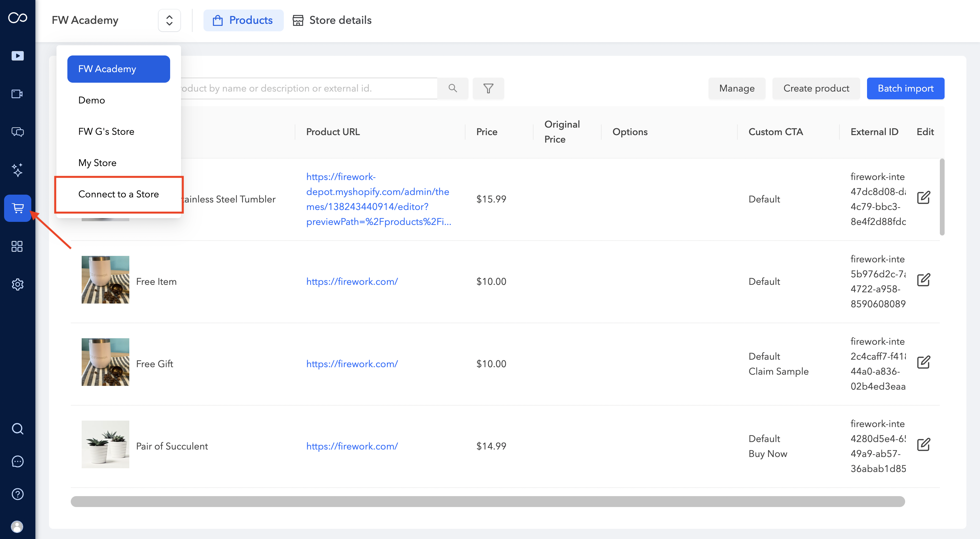This screenshot has height=539, width=980.
Task: Switch to the Store details tab
Action: pyautogui.click(x=332, y=20)
